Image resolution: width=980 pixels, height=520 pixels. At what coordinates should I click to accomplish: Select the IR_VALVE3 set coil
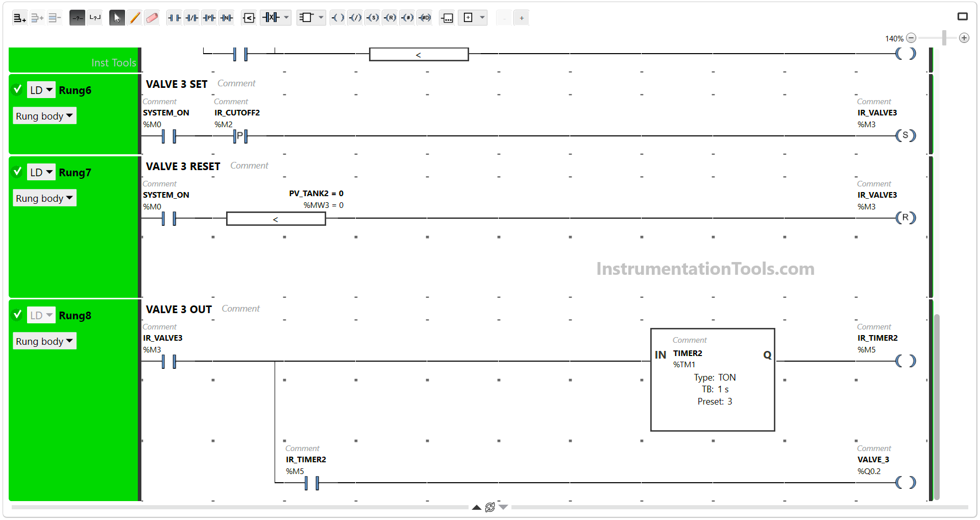click(x=906, y=135)
